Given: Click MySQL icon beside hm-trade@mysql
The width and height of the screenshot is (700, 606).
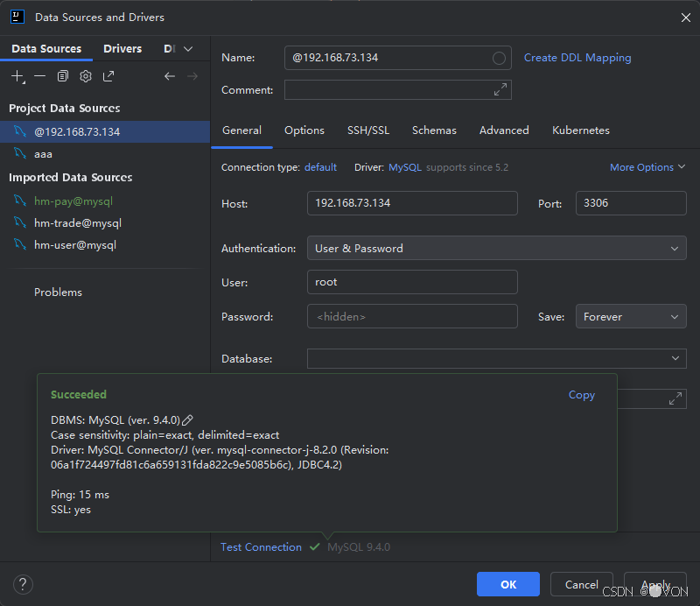Looking at the screenshot, I should click(x=19, y=222).
